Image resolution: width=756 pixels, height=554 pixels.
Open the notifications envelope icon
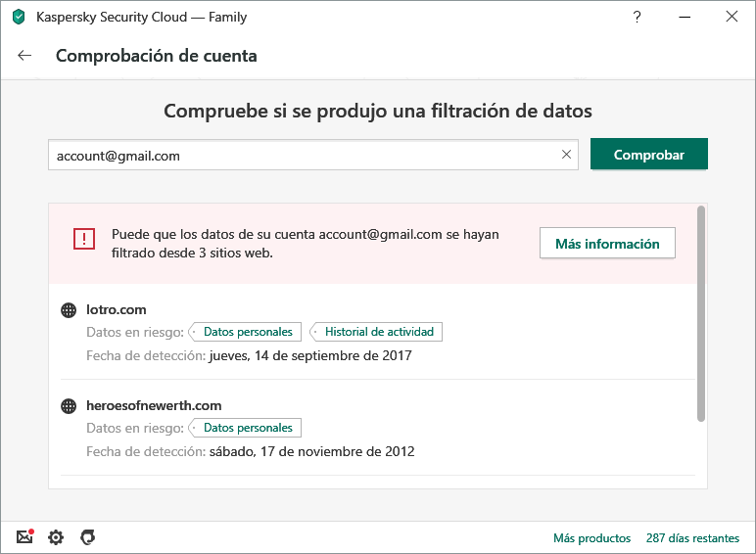click(x=25, y=537)
